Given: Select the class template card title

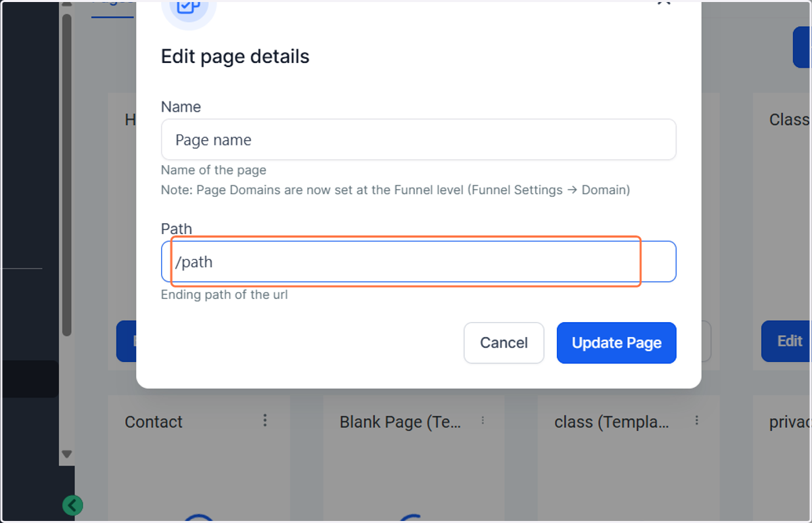Looking at the screenshot, I should pyautogui.click(x=612, y=422).
